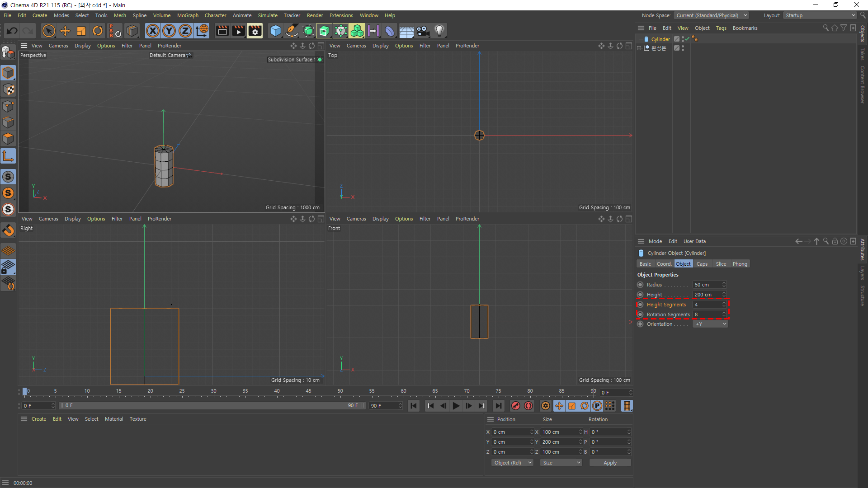Click frame 45 on the timeline ruler
The height and width of the screenshot is (488, 868).
[x=308, y=391]
